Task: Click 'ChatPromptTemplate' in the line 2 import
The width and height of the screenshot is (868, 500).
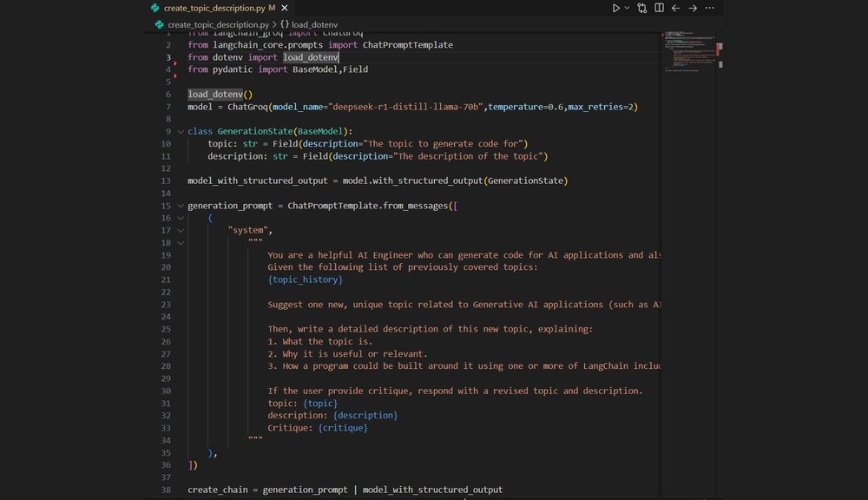Action: (407, 45)
